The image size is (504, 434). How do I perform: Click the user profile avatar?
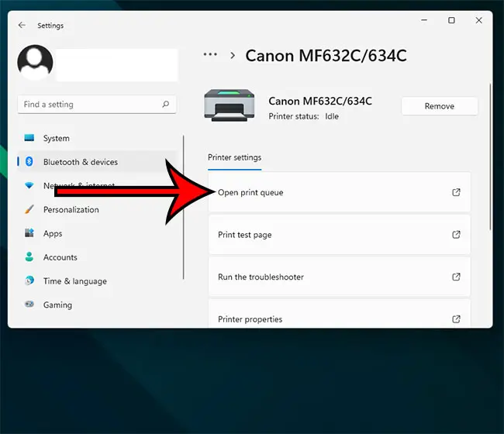(35, 62)
